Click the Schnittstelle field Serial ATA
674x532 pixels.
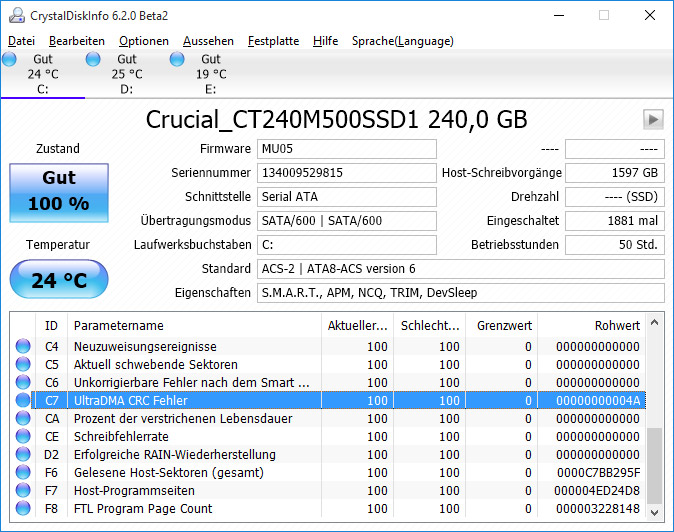(347, 197)
